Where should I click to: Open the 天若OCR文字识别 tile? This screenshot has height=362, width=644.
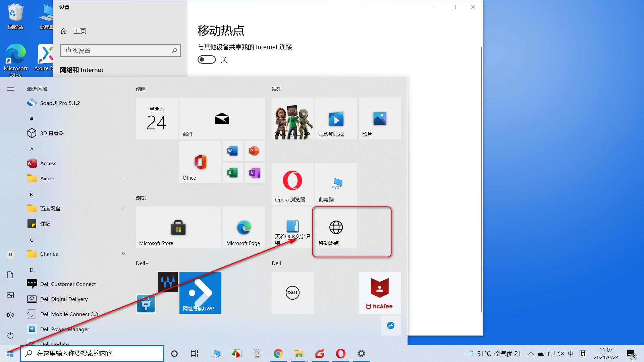click(292, 227)
